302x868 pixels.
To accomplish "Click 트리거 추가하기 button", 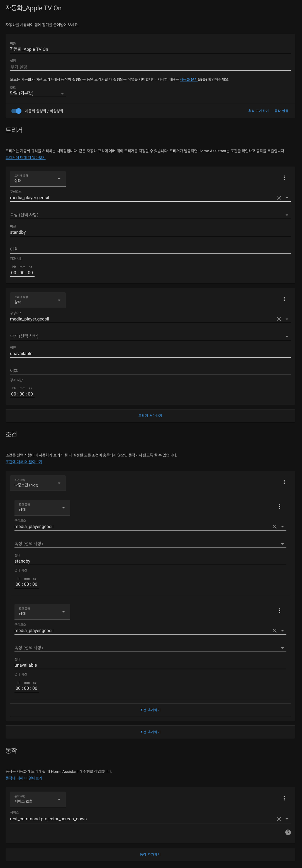I will click(x=150, y=416).
